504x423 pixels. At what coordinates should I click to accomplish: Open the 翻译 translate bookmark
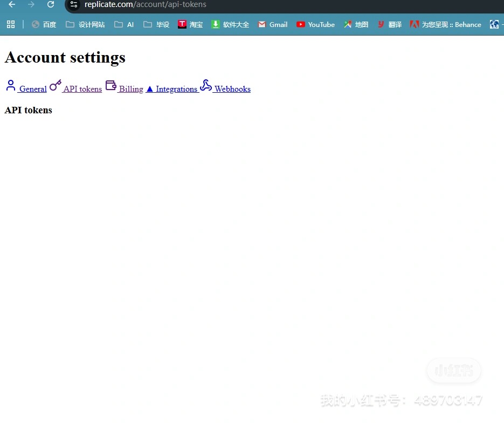click(390, 24)
